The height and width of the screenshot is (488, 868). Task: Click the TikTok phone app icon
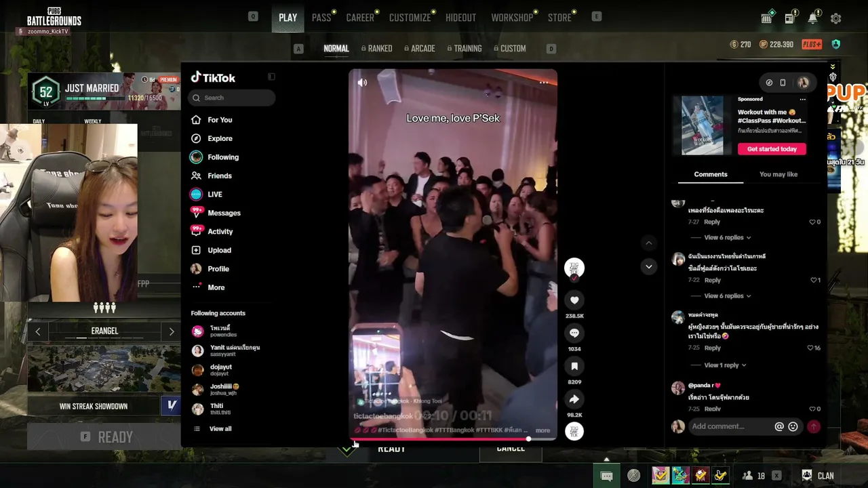(783, 83)
